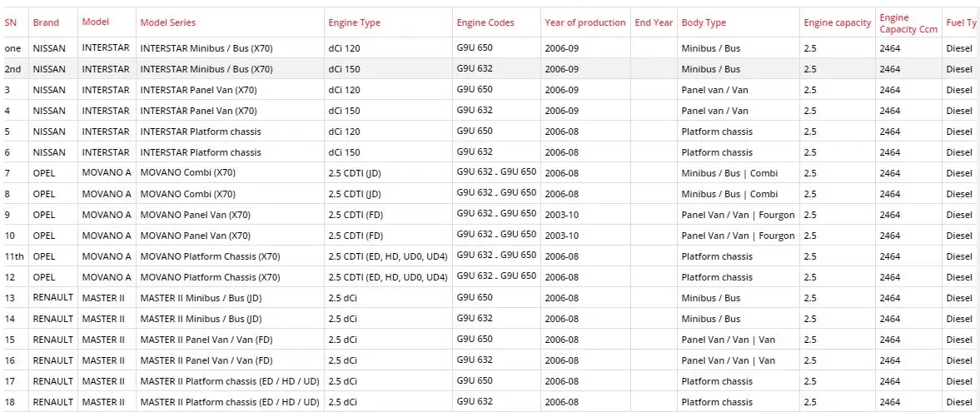Click the 2006-09 year cell in row 2nd
The image size is (980, 412).
coord(562,69)
